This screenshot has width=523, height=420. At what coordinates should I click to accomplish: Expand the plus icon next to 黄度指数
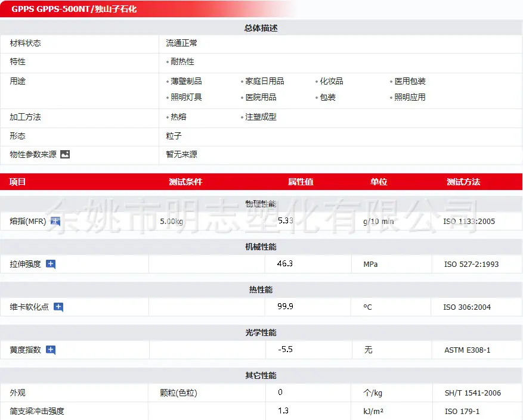coord(50,350)
